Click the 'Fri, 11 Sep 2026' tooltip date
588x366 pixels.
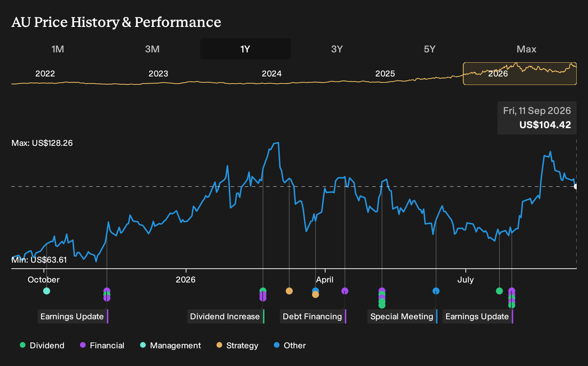(537, 111)
